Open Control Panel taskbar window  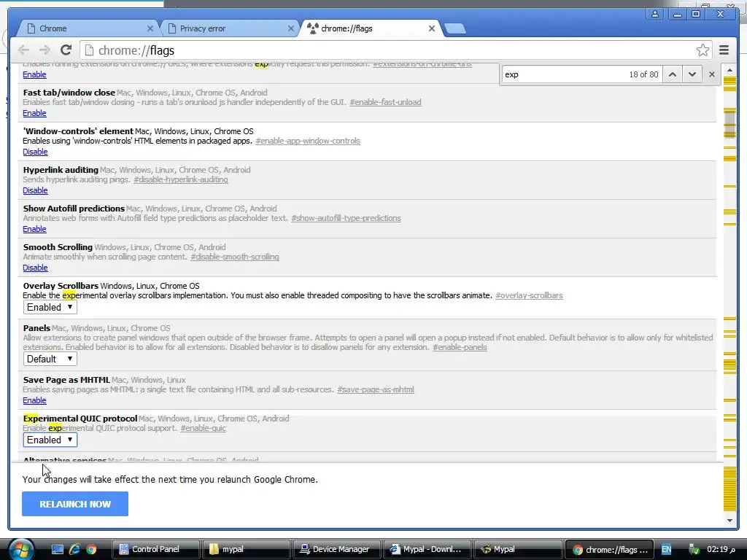point(155,550)
